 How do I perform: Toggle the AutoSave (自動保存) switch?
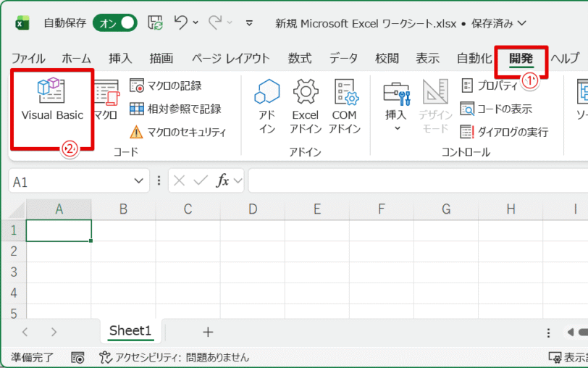[115, 23]
